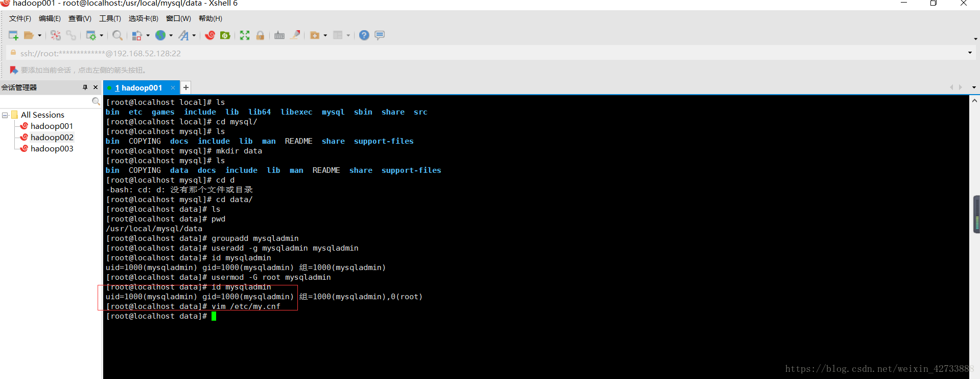
Task: Click the 'groupadd mysqladmin' command line
Action: [x=255, y=239]
